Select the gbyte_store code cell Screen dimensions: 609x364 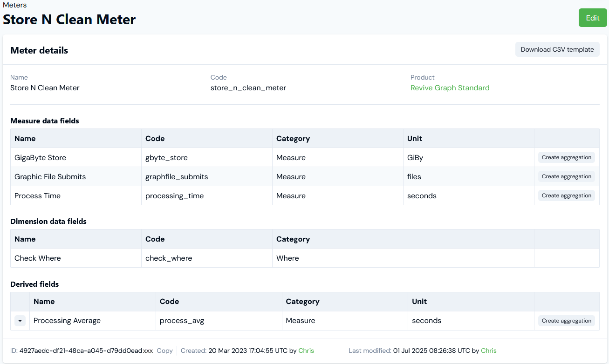207,157
